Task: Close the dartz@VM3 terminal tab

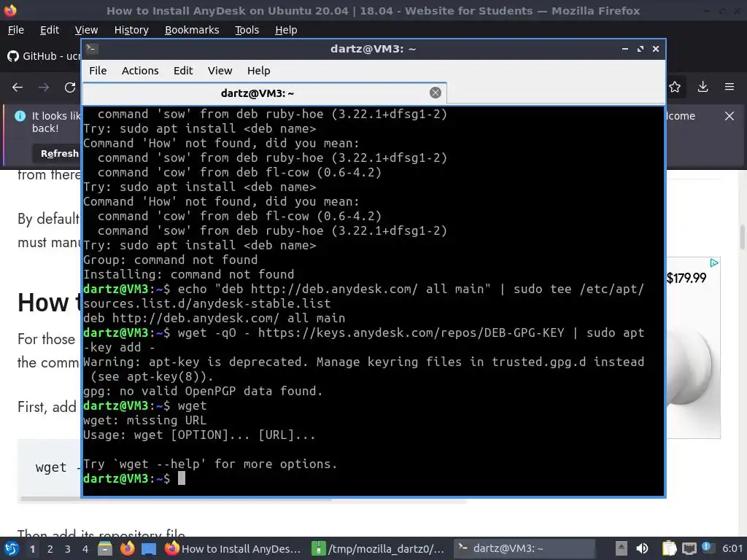Action: (x=435, y=93)
